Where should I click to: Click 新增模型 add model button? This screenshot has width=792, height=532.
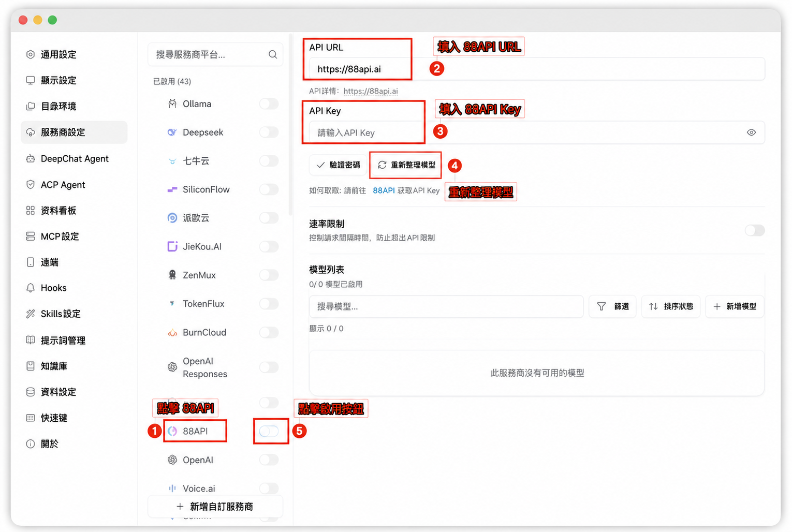(735, 306)
